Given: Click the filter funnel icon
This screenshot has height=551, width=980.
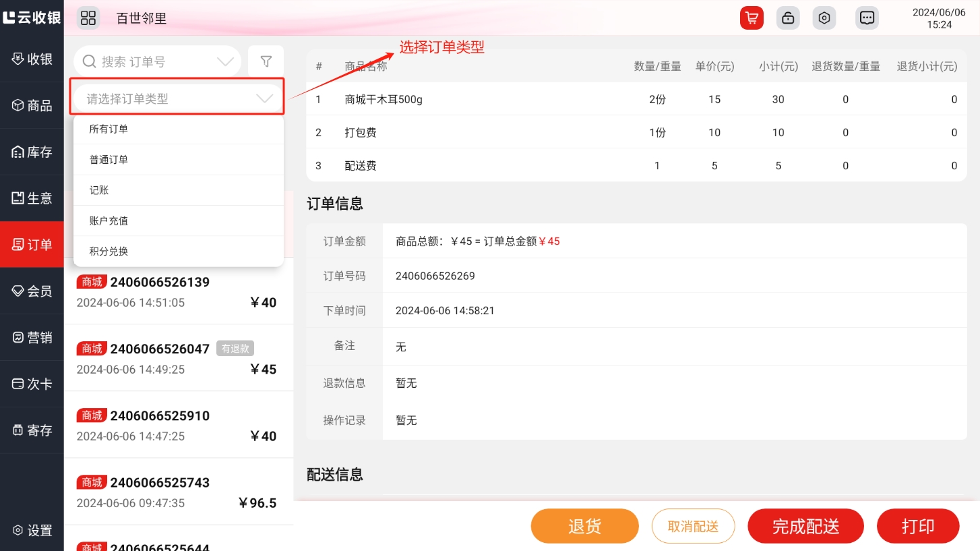Looking at the screenshot, I should pyautogui.click(x=266, y=62).
